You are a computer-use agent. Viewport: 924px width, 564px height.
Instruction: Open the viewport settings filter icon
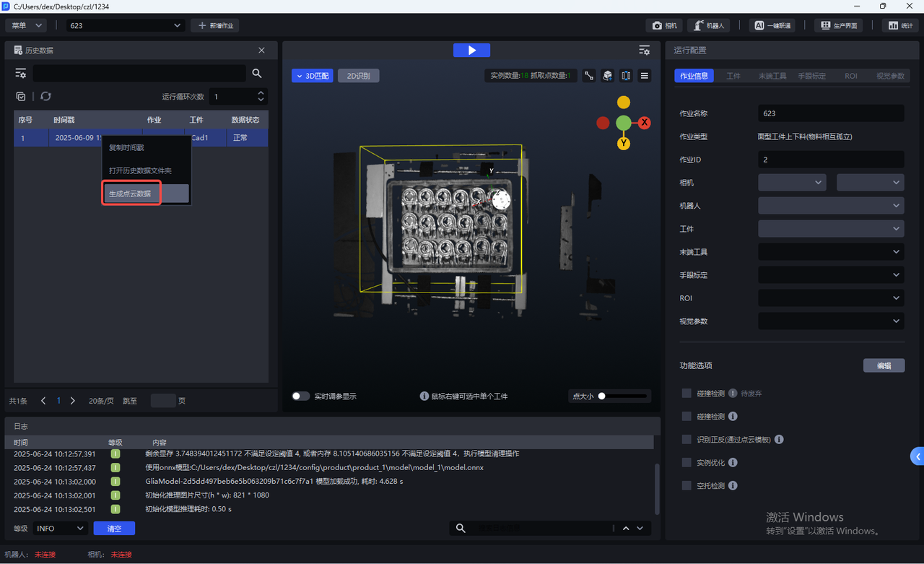[x=644, y=50]
